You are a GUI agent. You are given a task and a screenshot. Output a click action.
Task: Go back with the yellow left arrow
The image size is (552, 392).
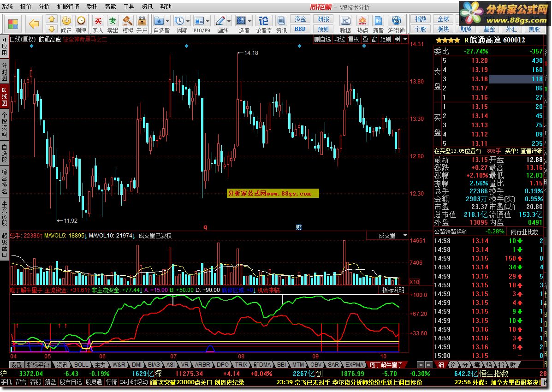(34, 24)
